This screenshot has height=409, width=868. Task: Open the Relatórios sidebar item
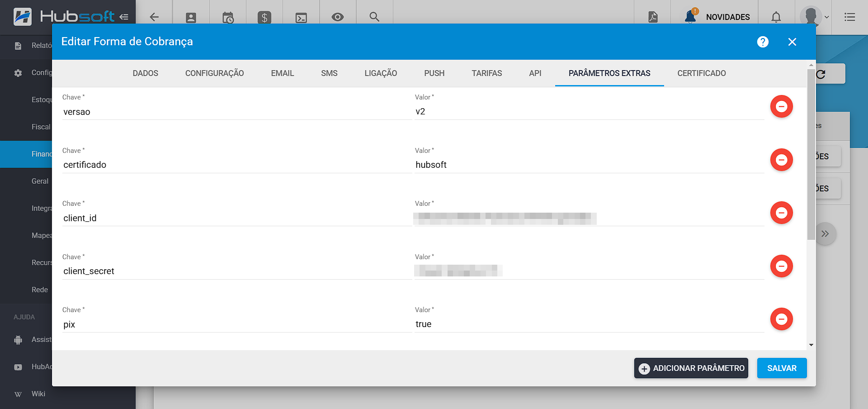pyautogui.click(x=26, y=46)
